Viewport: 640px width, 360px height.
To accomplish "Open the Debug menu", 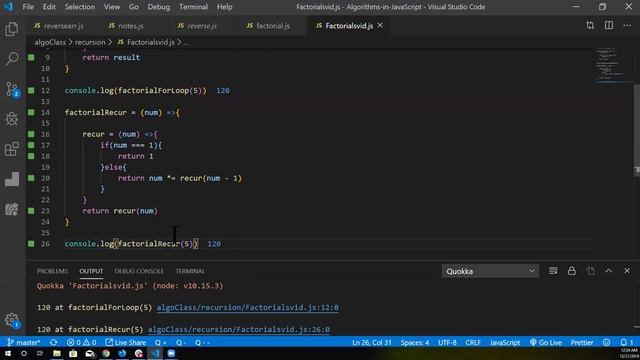I will point(159,7).
